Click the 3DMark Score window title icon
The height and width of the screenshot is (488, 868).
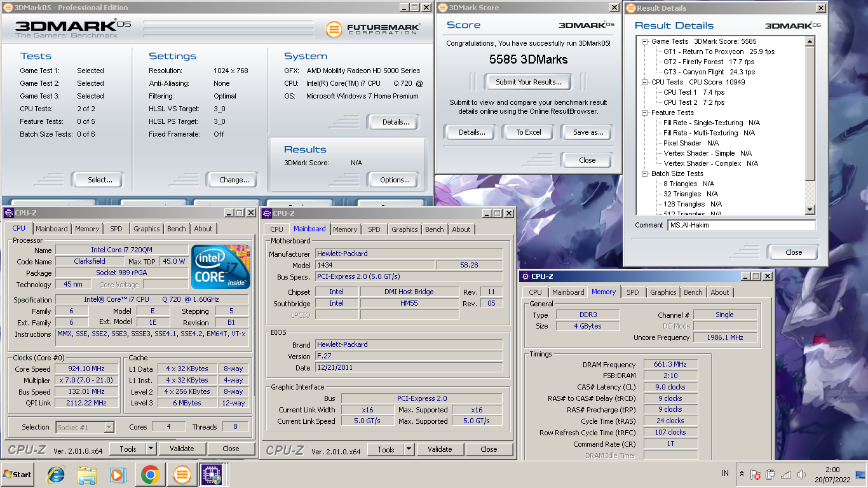pyautogui.click(x=442, y=8)
